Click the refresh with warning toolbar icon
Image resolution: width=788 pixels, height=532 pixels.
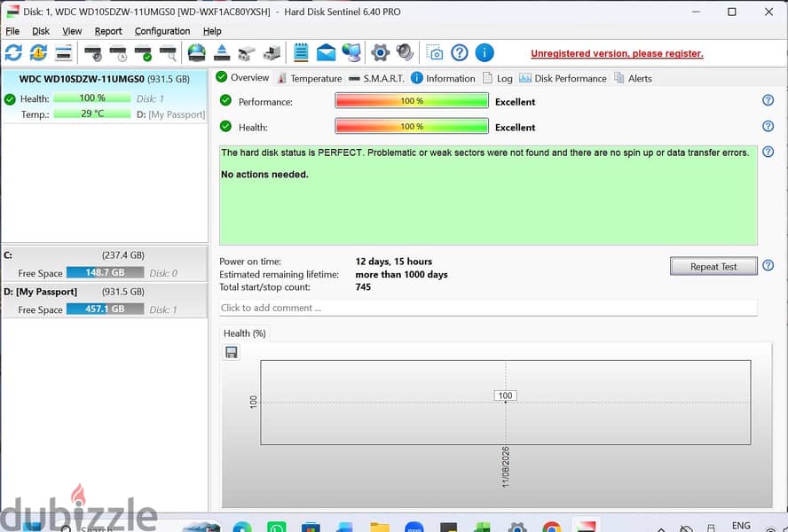pos(39,52)
